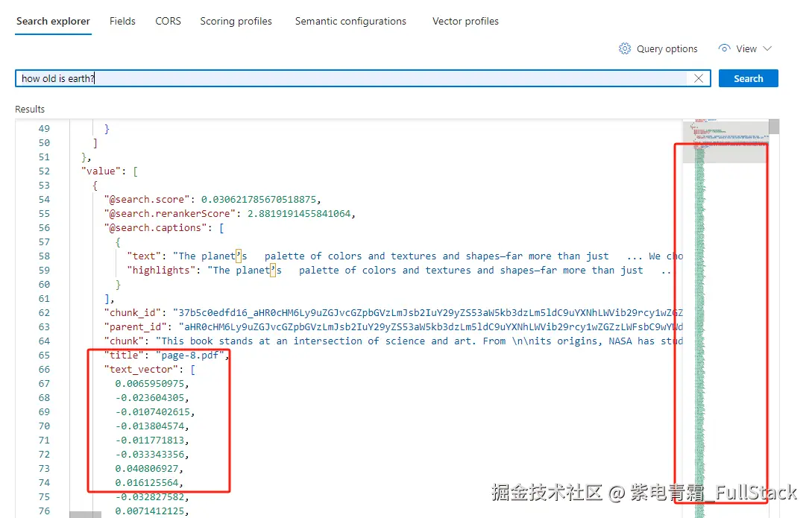Click the vertical scrollbar thumb of results
This screenshot has width=812, height=518.
774,127
